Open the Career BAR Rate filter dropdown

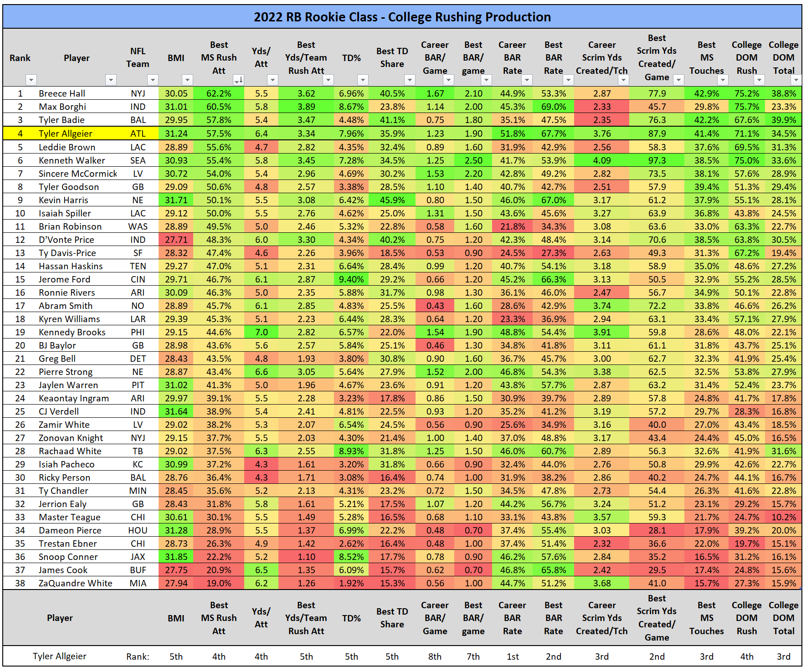527,80
